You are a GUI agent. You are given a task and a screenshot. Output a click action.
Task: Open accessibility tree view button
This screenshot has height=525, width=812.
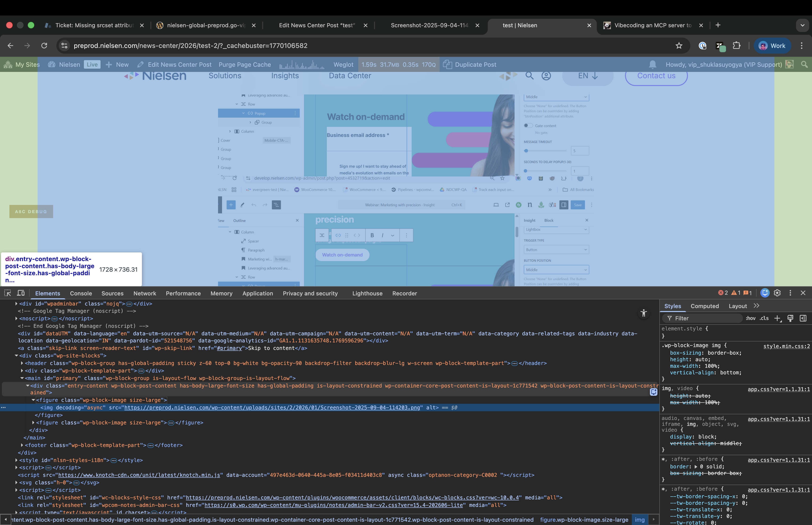coord(643,313)
